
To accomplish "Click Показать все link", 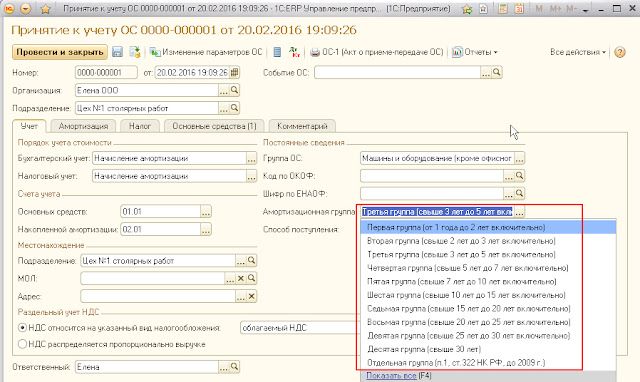I will pyautogui.click(x=391, y=375).
